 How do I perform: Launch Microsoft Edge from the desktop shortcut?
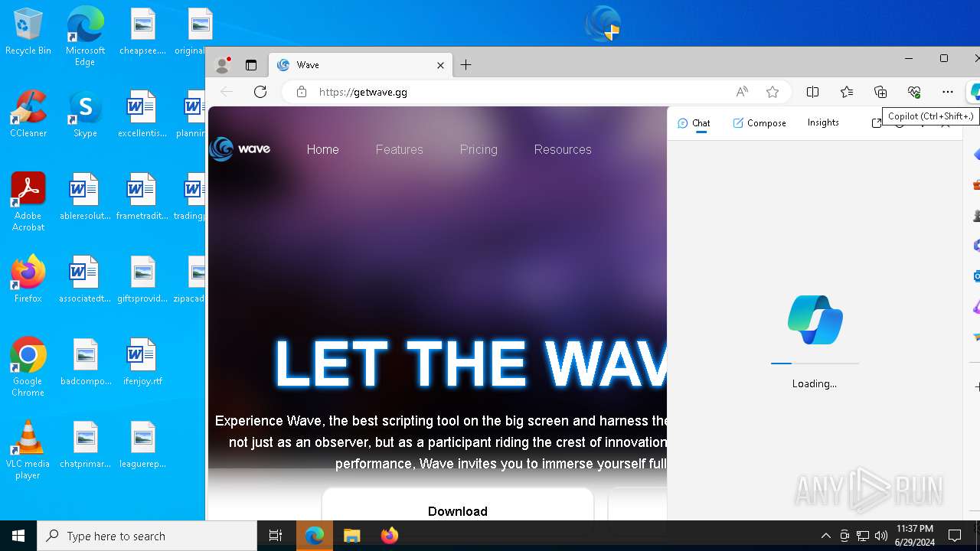coord(85,37)
